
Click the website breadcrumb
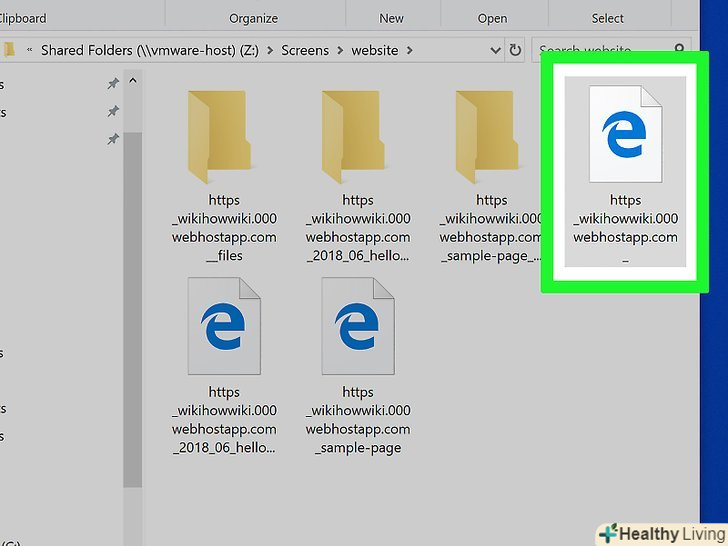(375, 50)
